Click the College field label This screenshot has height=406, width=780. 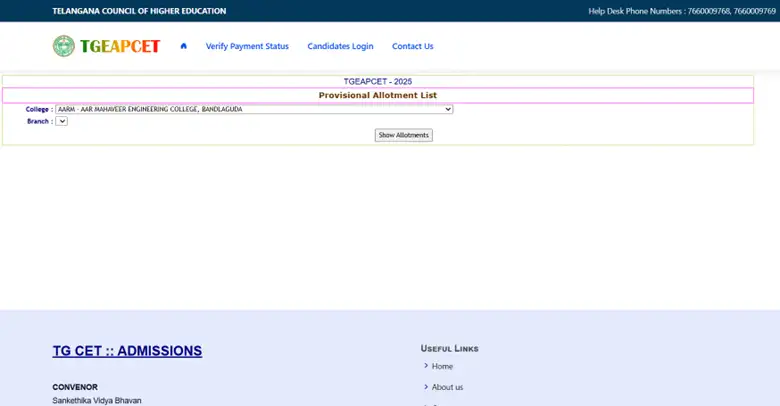39,109
